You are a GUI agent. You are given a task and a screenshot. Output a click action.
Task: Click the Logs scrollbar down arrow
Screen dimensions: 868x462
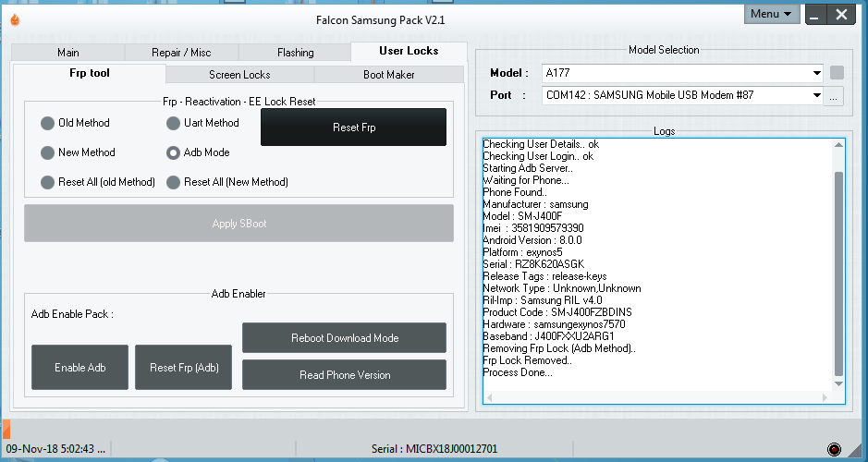click(x=838, y=383)
